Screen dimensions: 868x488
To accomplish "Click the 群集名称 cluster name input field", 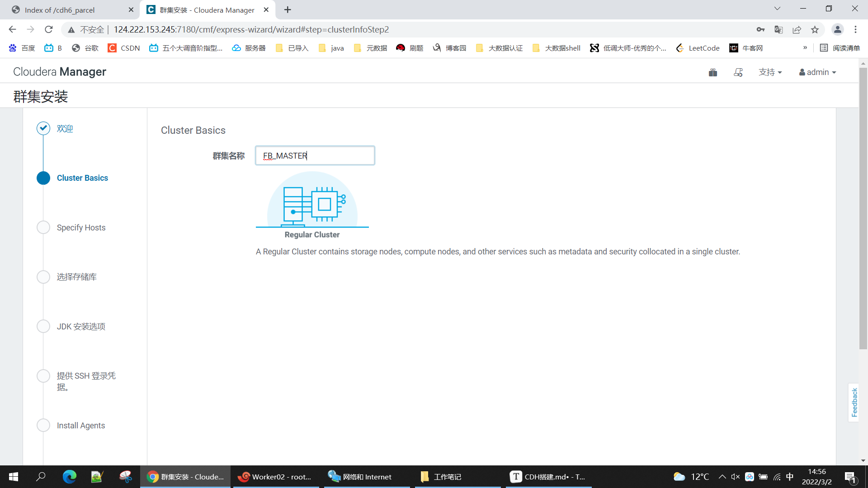I will [x=315, y=155].
